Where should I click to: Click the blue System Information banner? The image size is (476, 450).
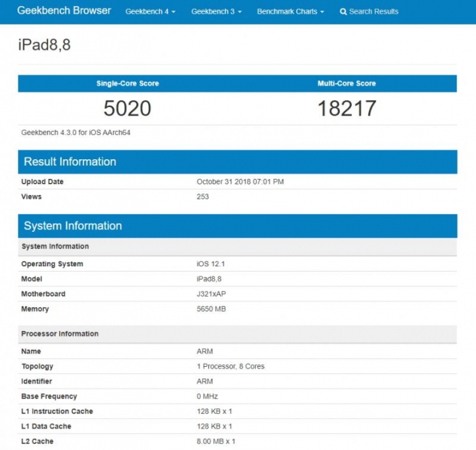point(237,226)
